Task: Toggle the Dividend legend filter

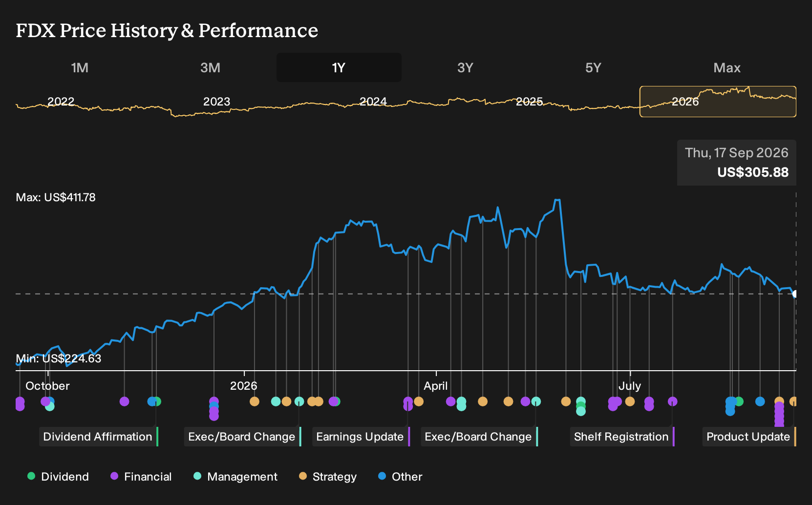Action: pyautogui.click(x=58, y=477)
